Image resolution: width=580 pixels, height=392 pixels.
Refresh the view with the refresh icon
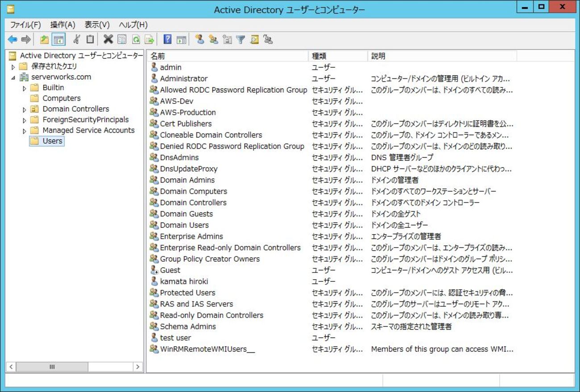click(x=136, y=39)
